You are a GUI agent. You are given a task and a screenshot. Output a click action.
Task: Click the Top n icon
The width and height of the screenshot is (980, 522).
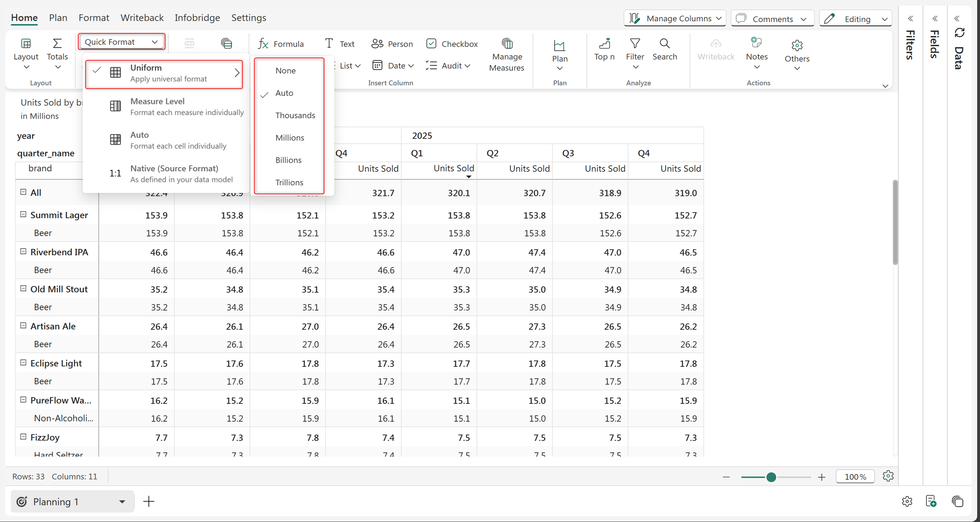pyautogui.click(x=604, y=43)
